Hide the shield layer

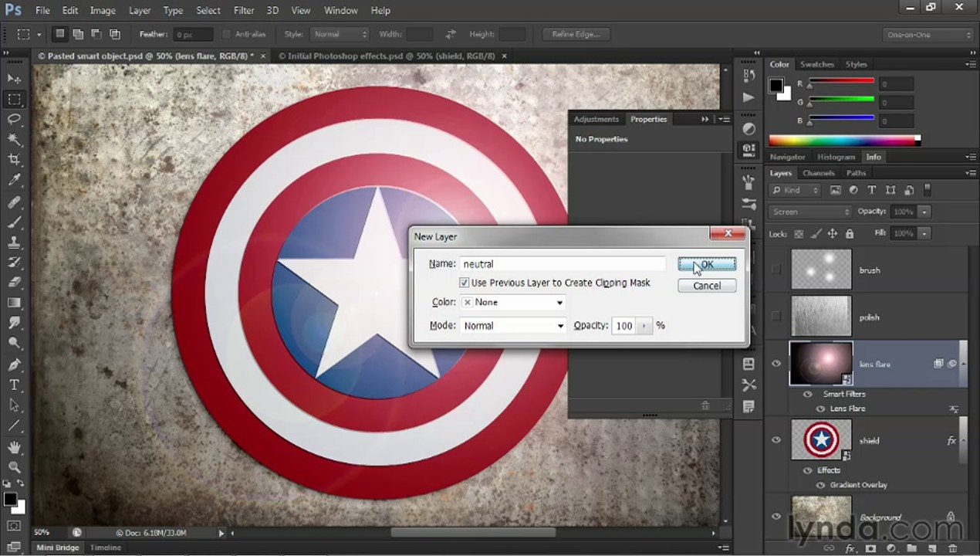[x=776, y=440]
